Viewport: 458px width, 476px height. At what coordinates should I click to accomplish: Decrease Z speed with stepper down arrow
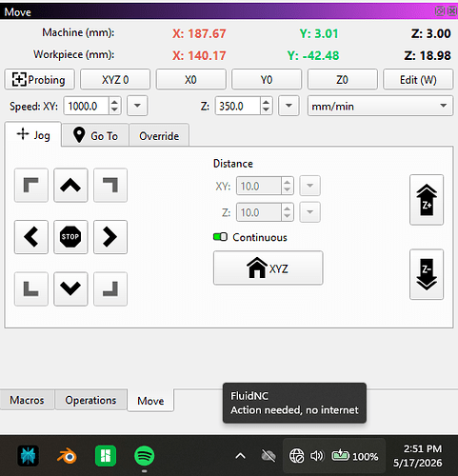pyautogui.click(x=267, y=110)
